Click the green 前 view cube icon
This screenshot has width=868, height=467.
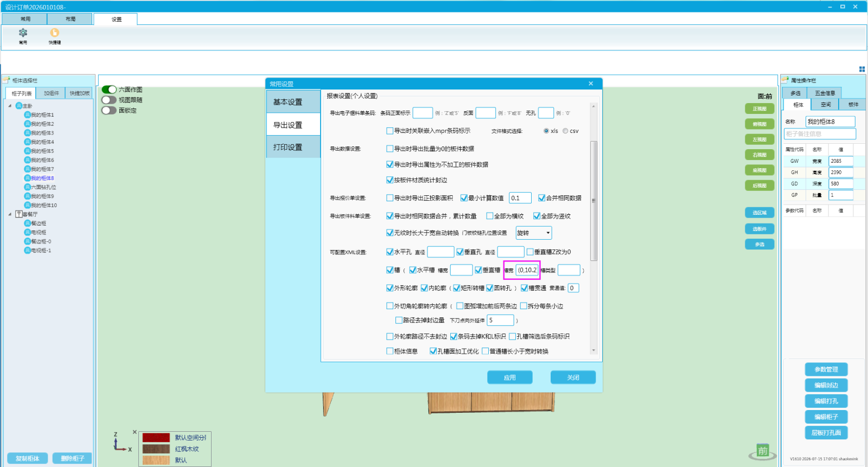(x=763, y=451)
